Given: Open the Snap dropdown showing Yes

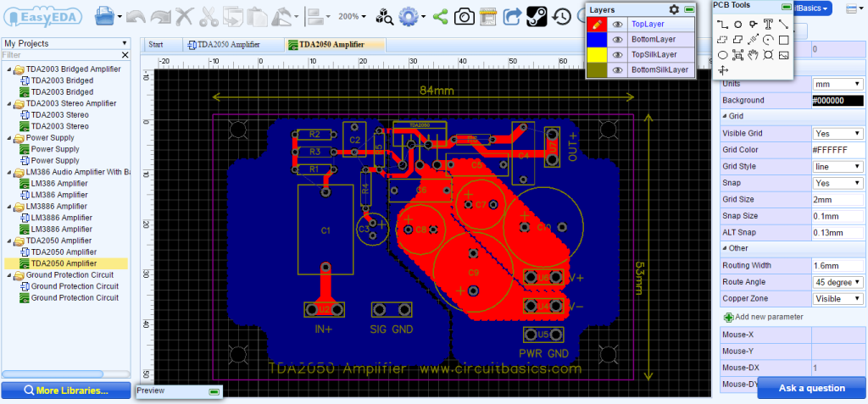Looking at the screenshot, I should (x=837, y=183).
